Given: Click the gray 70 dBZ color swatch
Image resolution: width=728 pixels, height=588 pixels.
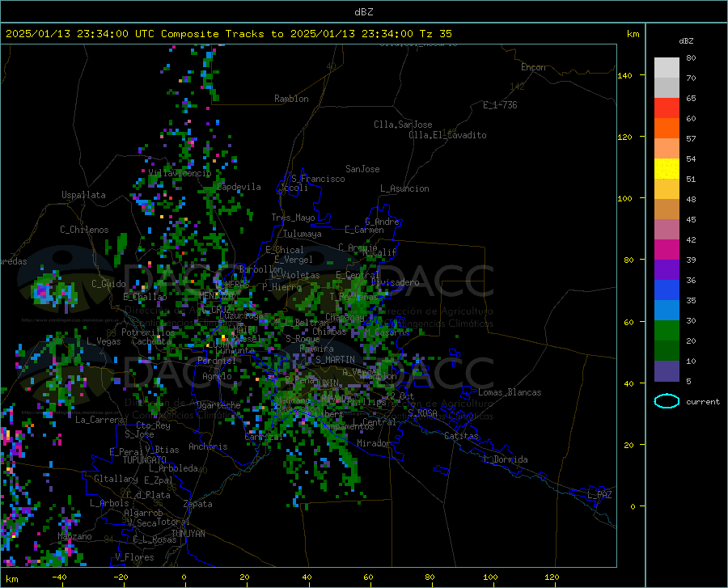Looking at the screenshot, I should pos(667,87).
